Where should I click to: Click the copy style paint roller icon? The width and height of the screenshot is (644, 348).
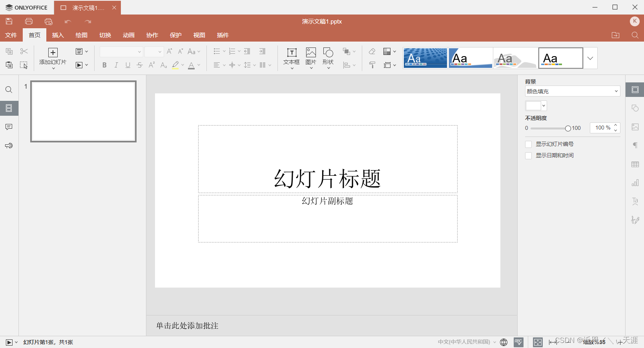tap(372, 65)
